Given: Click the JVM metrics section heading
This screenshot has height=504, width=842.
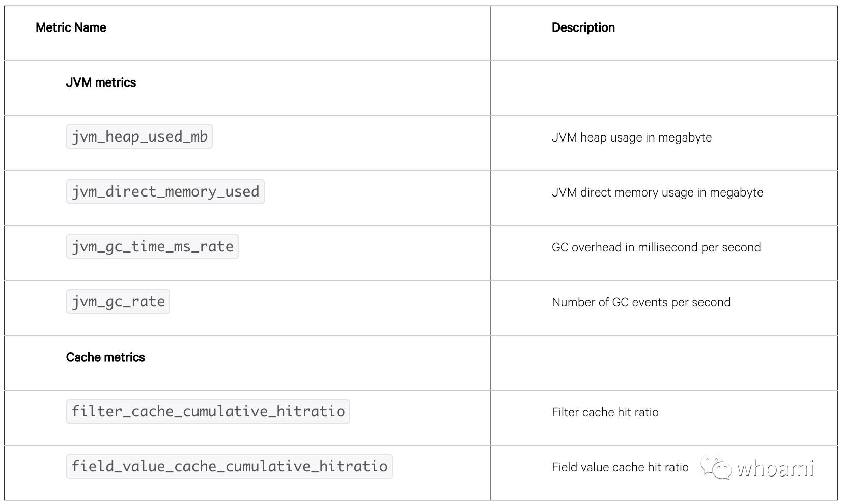Looking at the screenshot, I should point(101,82).
